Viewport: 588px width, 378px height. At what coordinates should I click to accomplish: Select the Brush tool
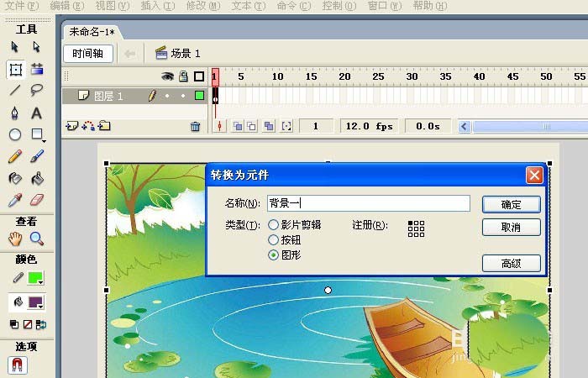(x=37, y=156)
